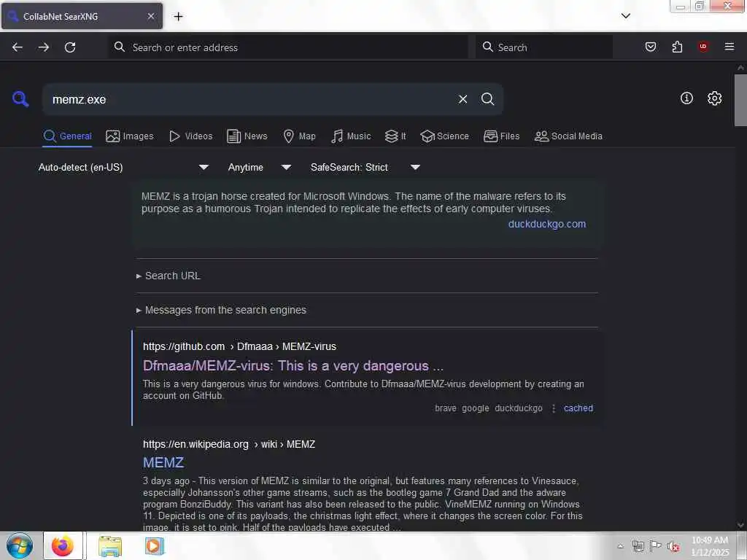The height and width of the screenshot is (560, 747).
Task: Click the page vertical scrollbar thumb
Action: (740, 100)
